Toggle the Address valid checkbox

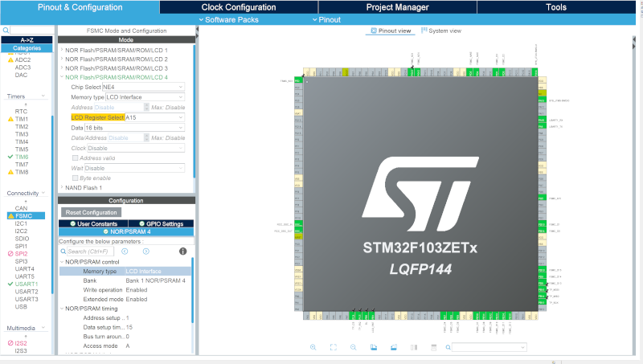pyautogui.click(x=75, y=157)
